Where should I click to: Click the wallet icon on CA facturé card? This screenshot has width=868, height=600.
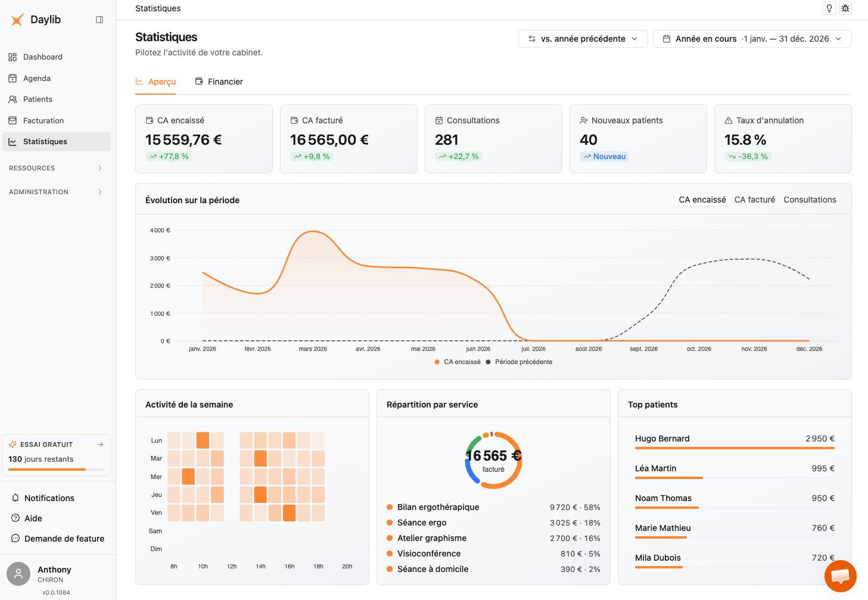[294, 120]
